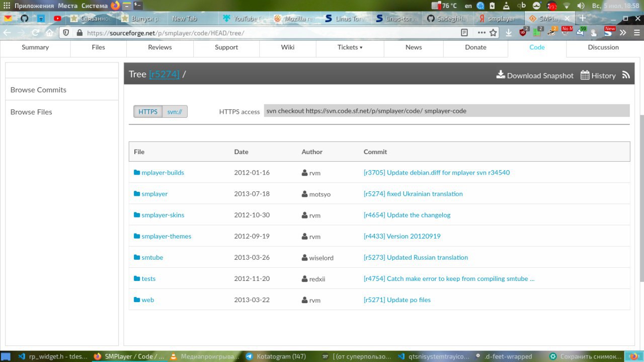Open Приложения menu in top panel
This screenshot has width=644, height=362.
34,6
